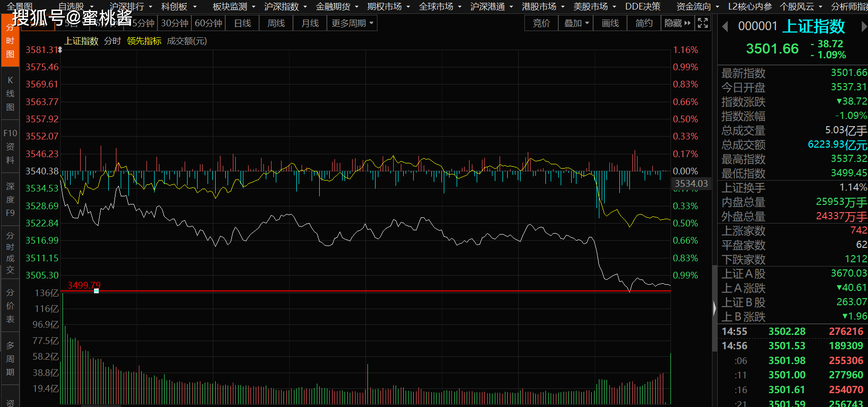Screen dimensions: 868x407
Task: Open the 更多周期 period dropdown
Action: 352,23
